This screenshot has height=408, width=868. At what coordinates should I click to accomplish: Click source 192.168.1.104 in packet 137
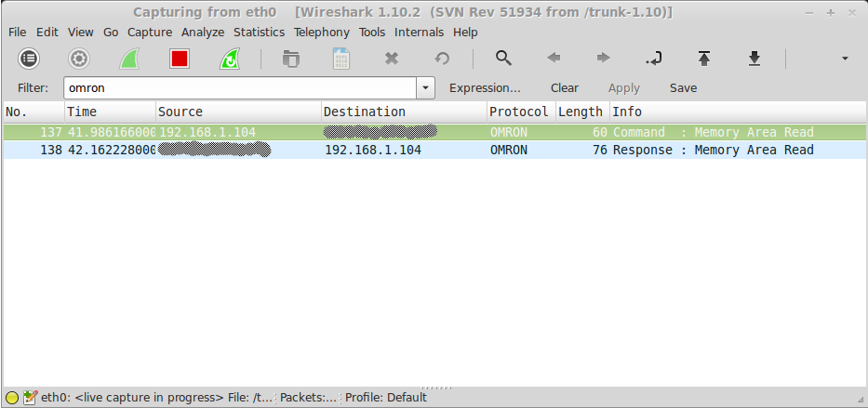(207, 133)
